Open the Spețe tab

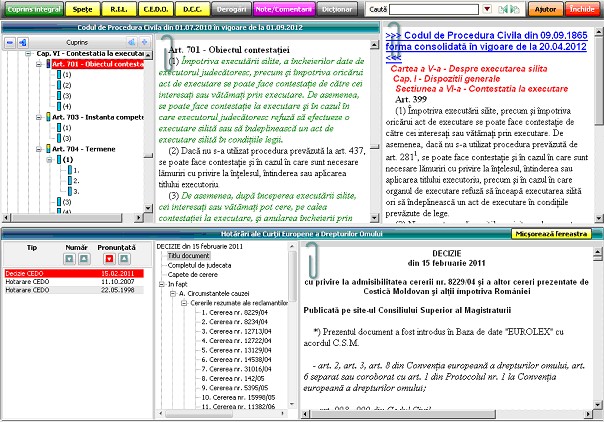82,9
